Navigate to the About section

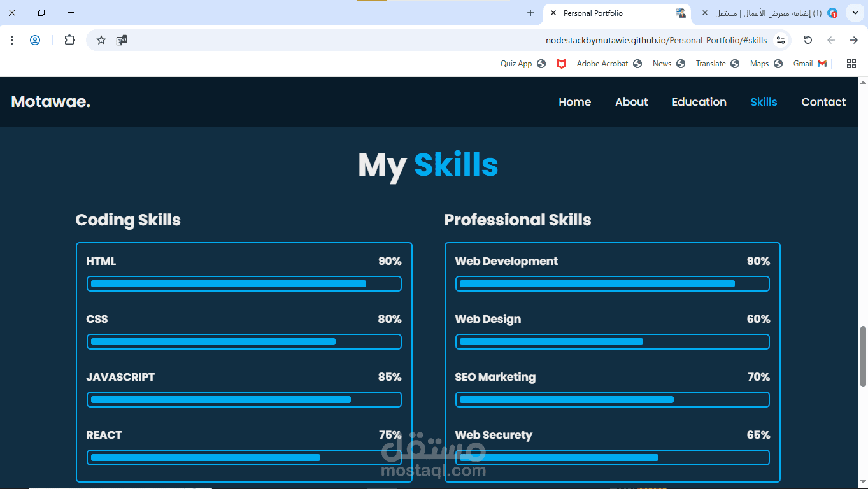point(632,102)
